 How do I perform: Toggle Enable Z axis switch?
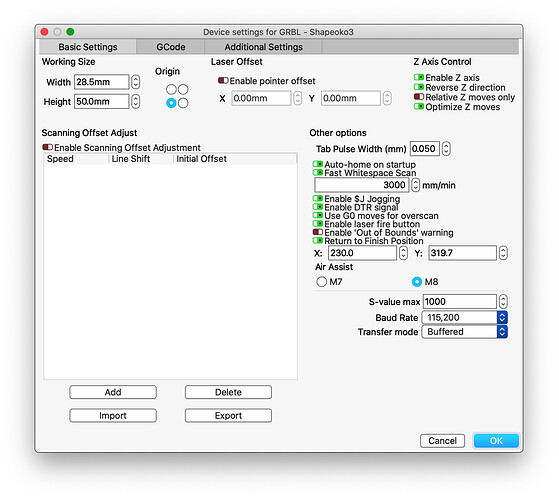419,77
